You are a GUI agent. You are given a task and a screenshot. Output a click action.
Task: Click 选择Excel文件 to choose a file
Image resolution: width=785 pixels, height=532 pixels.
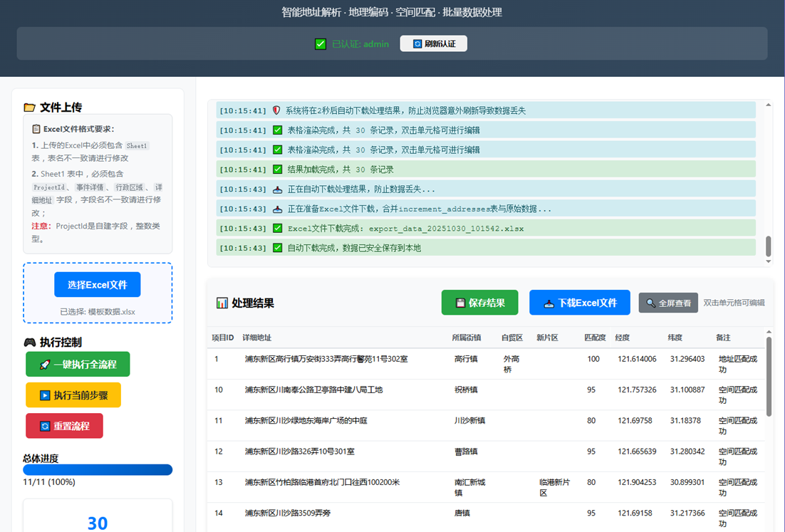(98, 285)
